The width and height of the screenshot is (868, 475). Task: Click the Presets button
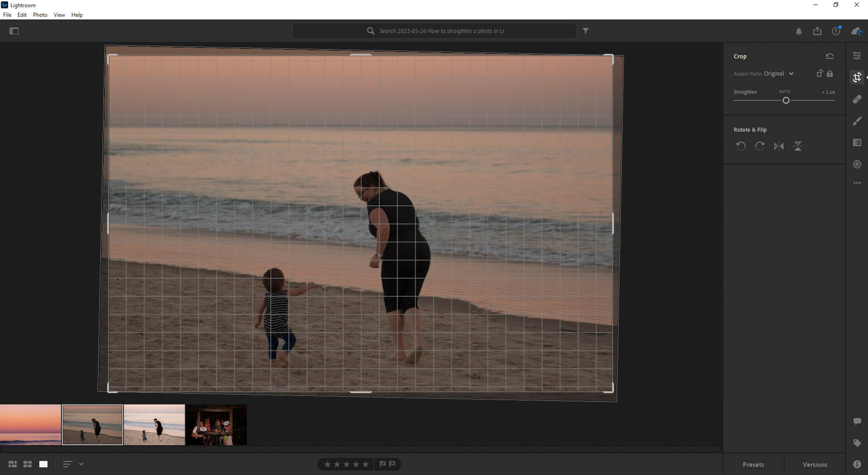(753, 465)
